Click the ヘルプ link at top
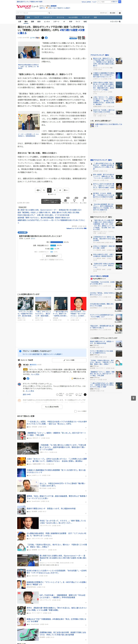138x644 pixels. click(x=94, y=2)
